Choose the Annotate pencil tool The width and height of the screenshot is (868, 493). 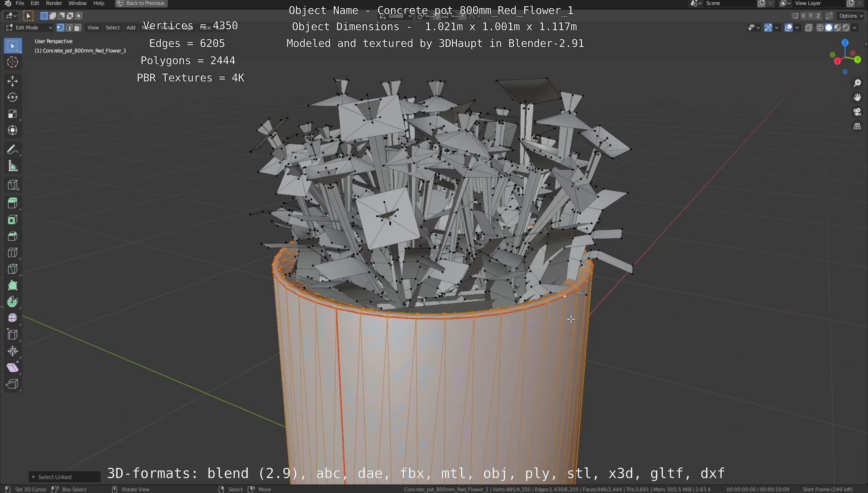(13, 149)
